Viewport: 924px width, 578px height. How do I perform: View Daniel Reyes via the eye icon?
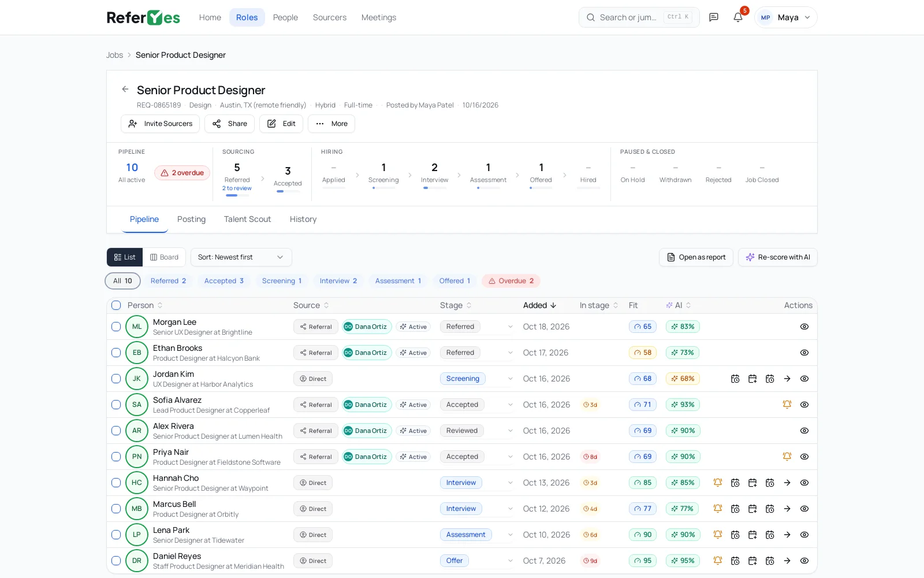point(804,561)
